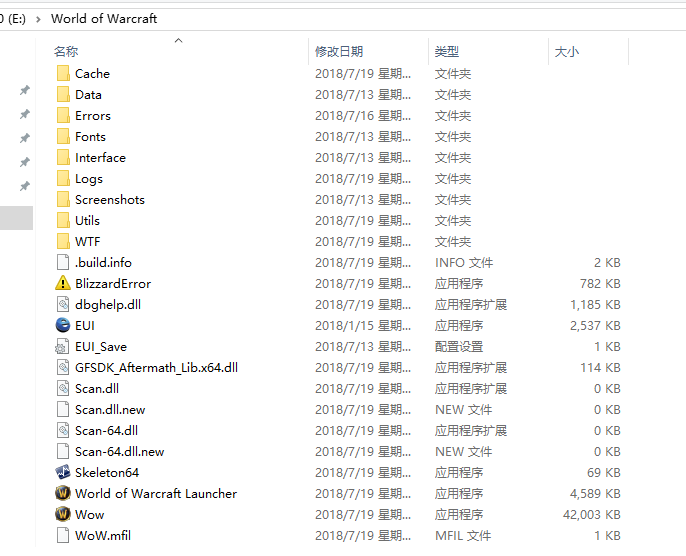This screenshot has width=686, height=556.
Task: Click the Scan.dll.new file icon
Action: (63, 409)
